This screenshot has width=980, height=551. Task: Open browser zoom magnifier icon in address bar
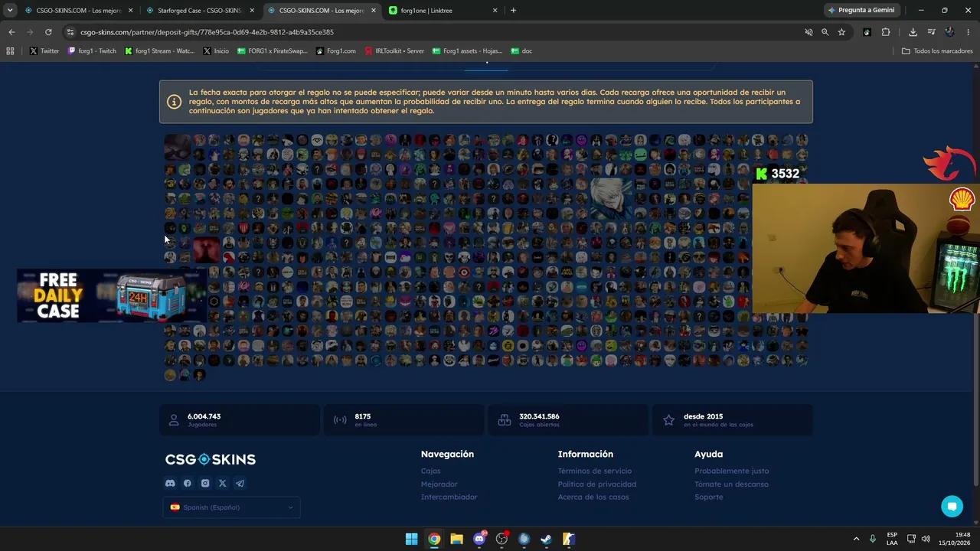coord(825,32)
